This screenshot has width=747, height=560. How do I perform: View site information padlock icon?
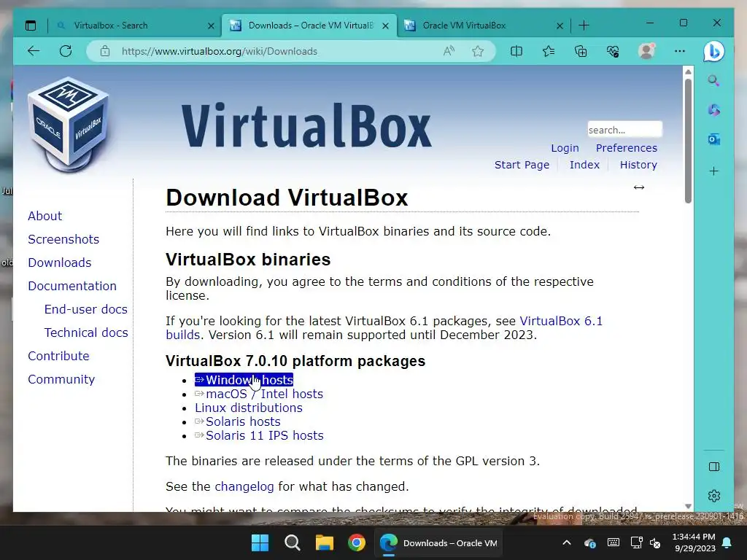pyautogui.click(x=105, y=51)
